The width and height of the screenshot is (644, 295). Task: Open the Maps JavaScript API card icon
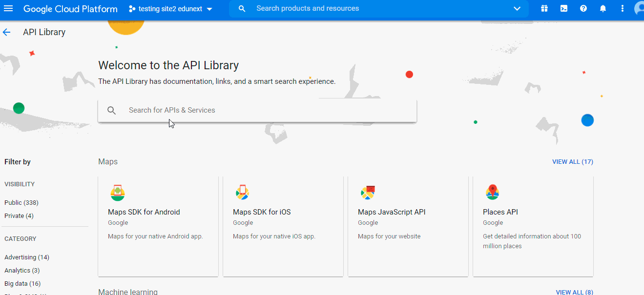point(368,193)
